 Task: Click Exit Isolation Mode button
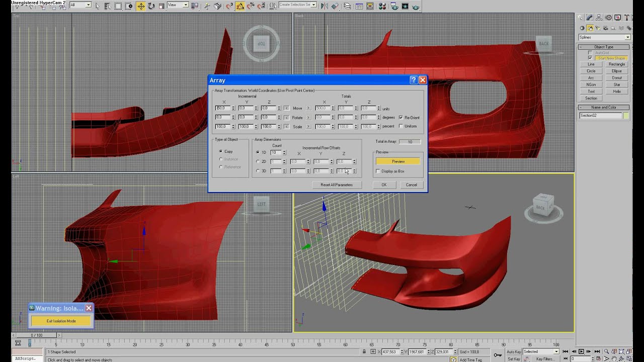coord(61,321)
